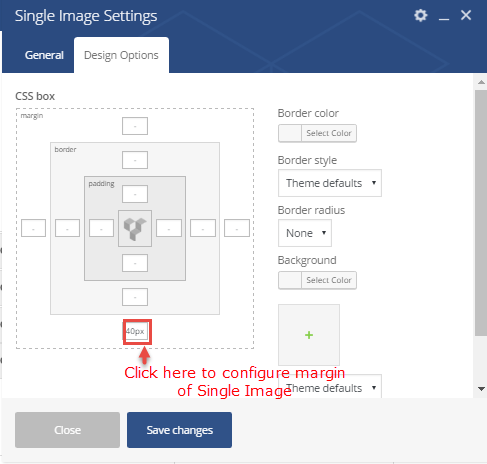Click the Save changes button

[179, 430]
